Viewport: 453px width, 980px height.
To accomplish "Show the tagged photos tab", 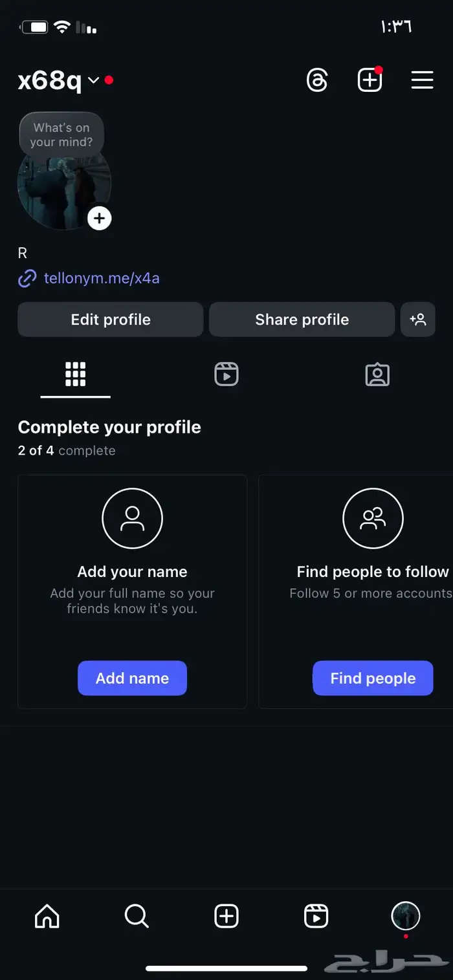I will pos(377,375).
